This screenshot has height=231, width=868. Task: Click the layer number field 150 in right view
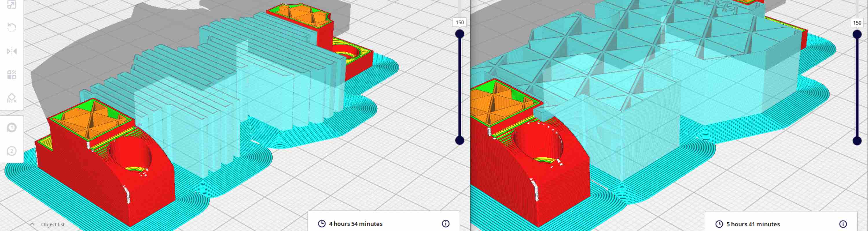[857, 23]
